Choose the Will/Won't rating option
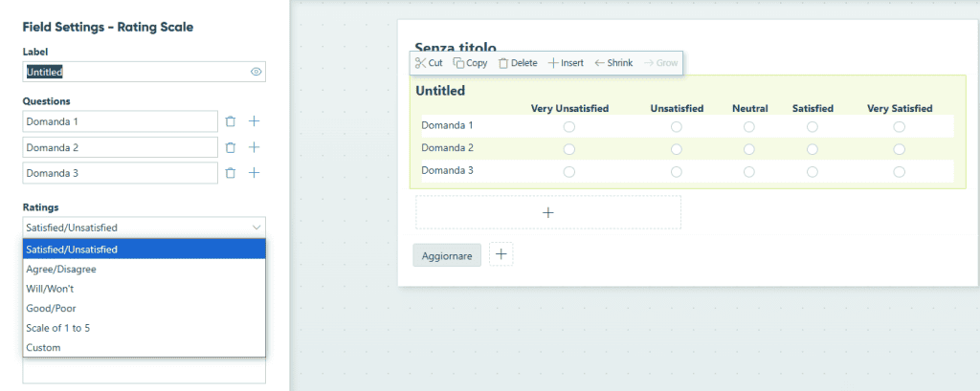This screenshot has width=980, height=391. pyautogui.click(x=144, y=289)
